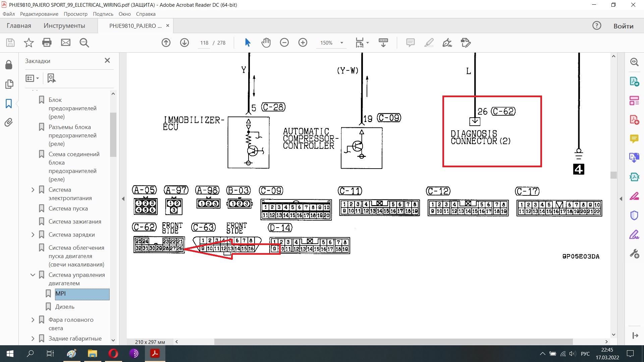Open the Comment tool in right pane
Screen dimensions: 644x362
pos(634,138)
